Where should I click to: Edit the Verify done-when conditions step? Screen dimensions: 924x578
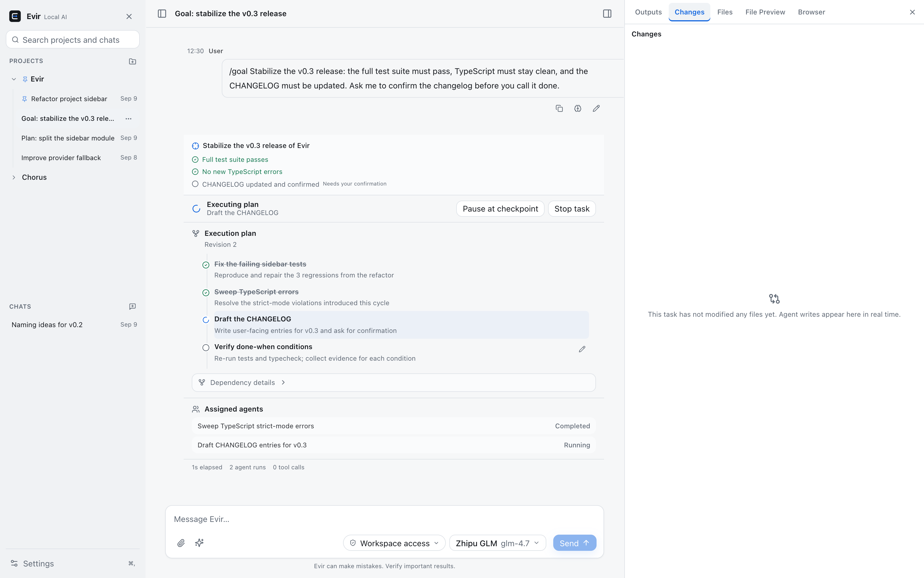pyautogui.click(x=582, y=349)
